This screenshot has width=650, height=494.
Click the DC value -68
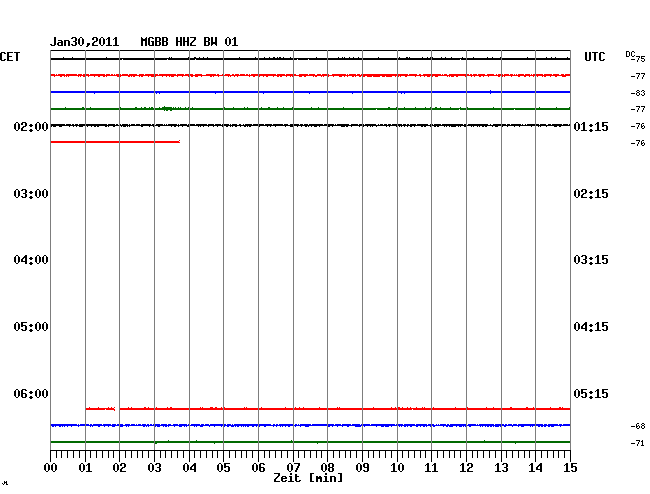tap(638, 426)
